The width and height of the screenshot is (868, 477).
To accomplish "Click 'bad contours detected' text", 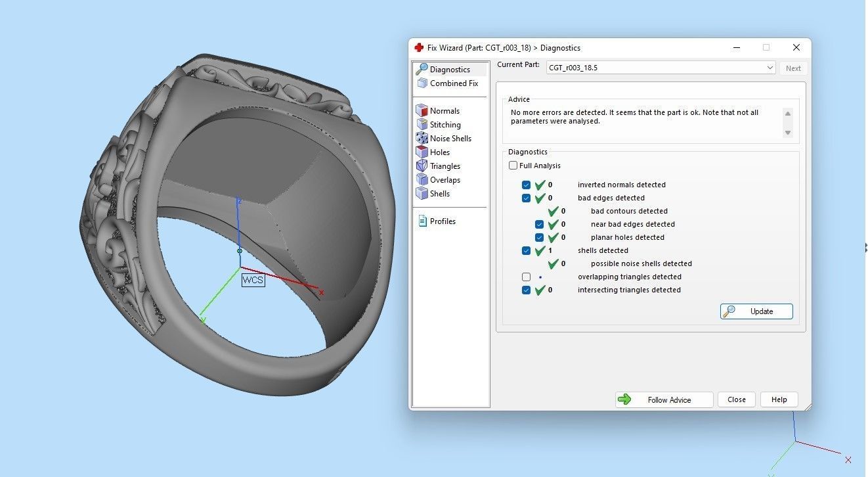I will click(x=629, y=211).
